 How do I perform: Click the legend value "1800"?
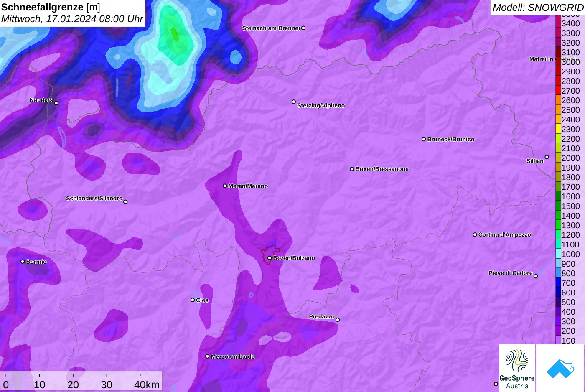570,177
